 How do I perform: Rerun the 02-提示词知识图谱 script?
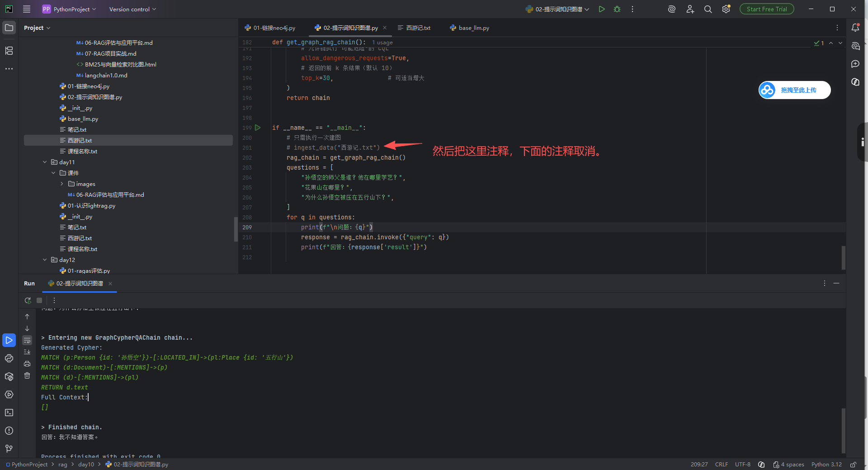(28, 300)
